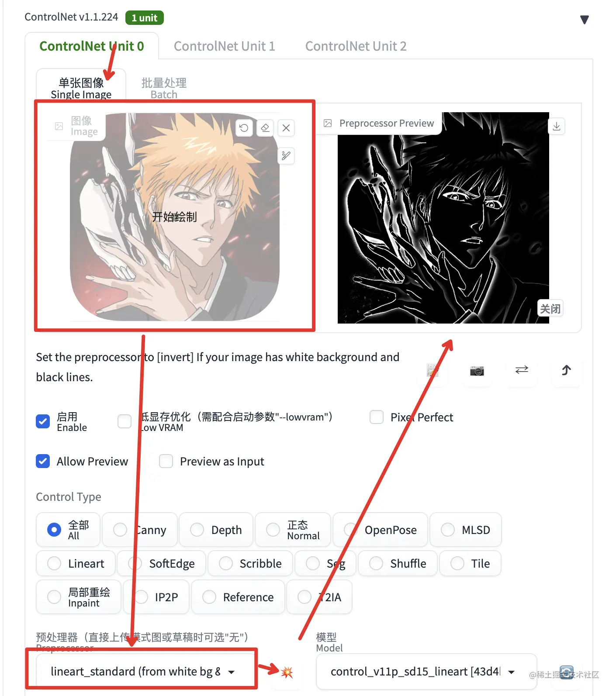Open the control_v11p_sd15_lineart model dropdown
Screen dimensions: 616x696
pyautogui.click(x=426, y=672)
